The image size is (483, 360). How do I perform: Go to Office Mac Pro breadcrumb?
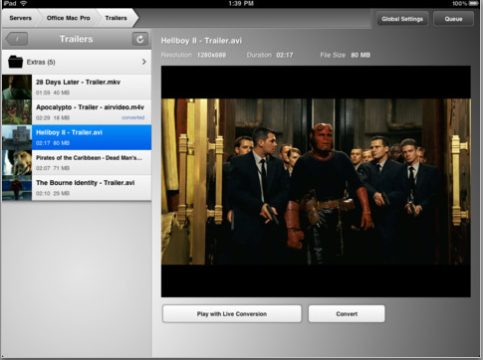click(68, 18)
